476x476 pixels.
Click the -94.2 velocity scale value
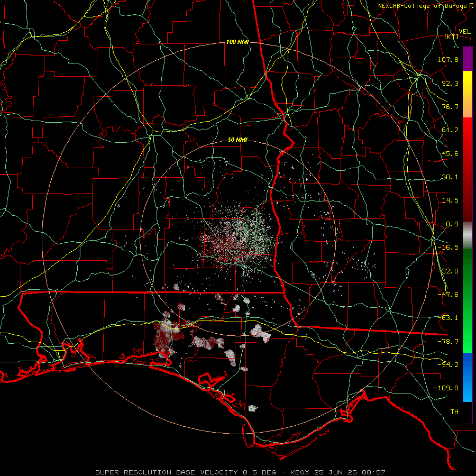448,365
